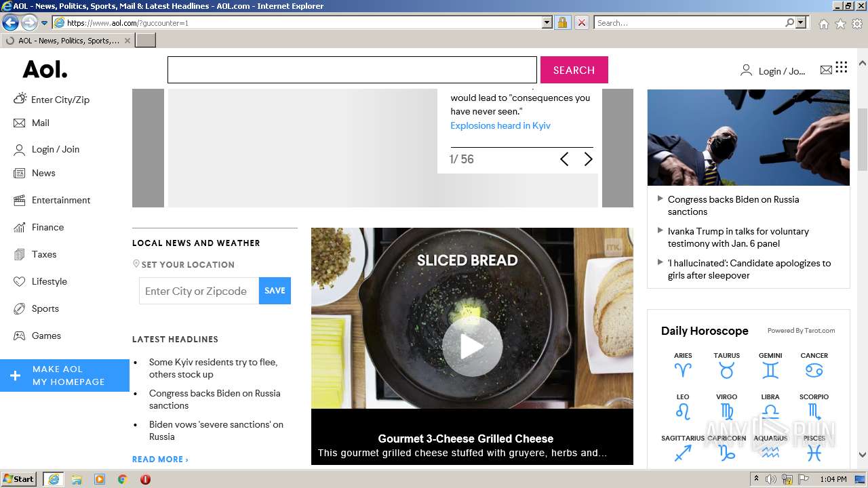Open 'Some Kyiv residents try to flee' headline
This screenshot has width=868, height=488.
[213, 368]
